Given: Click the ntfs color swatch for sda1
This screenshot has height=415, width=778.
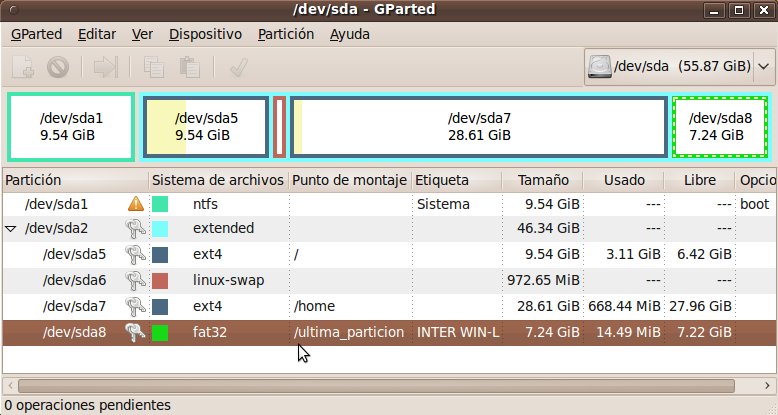Looking at the screenshot, I should (160, 204).
